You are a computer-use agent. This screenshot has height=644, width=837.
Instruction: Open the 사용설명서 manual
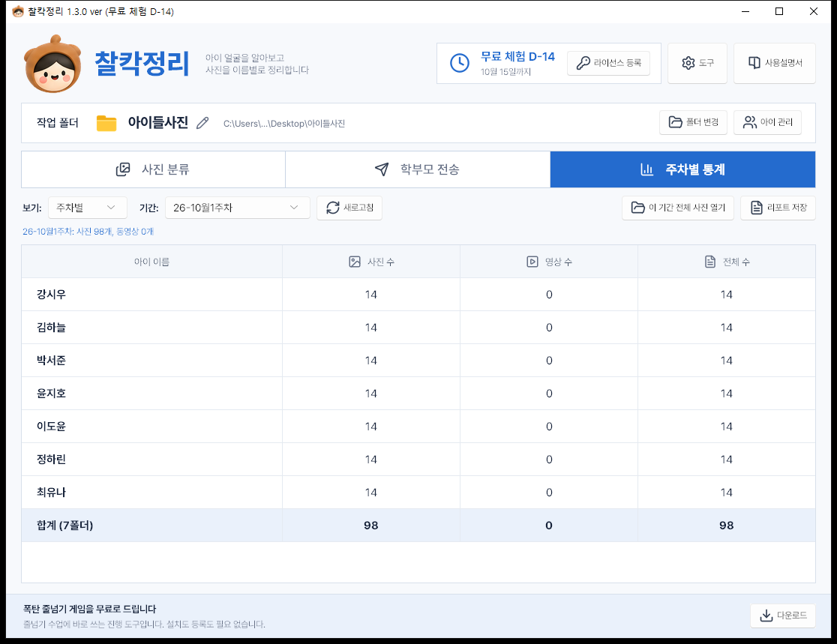(x=775, y=63)
